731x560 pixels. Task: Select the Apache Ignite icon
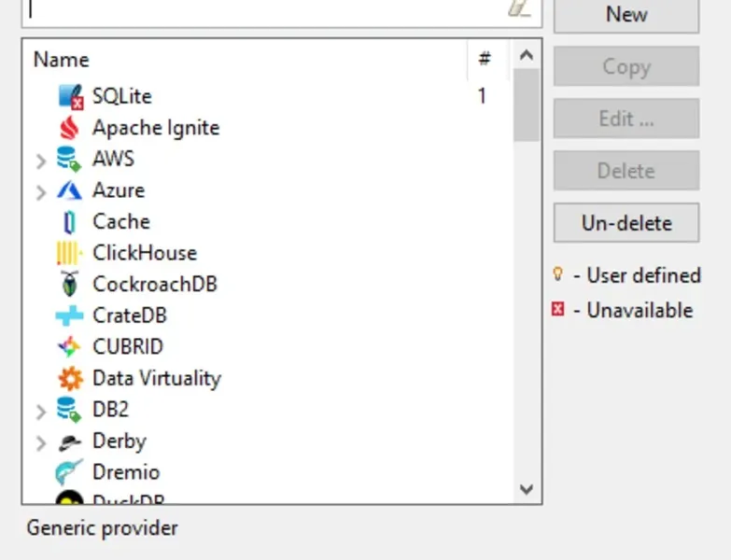click(70, 128)
